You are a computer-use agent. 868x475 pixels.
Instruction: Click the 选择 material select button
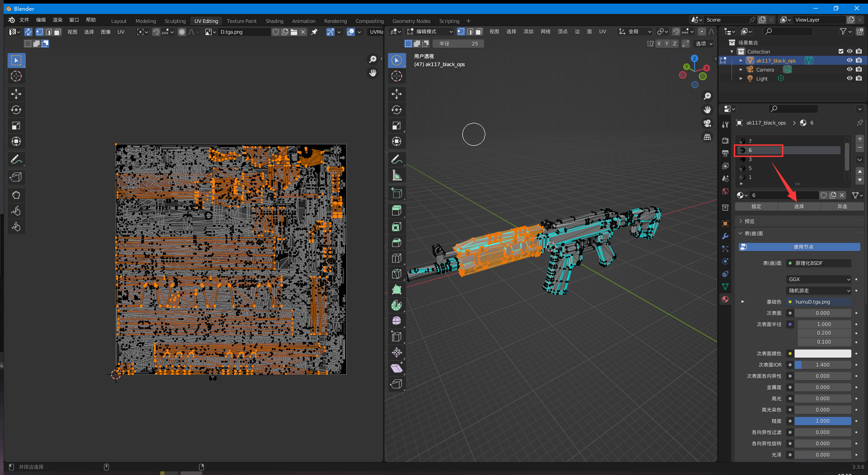[x=799, y=206]
